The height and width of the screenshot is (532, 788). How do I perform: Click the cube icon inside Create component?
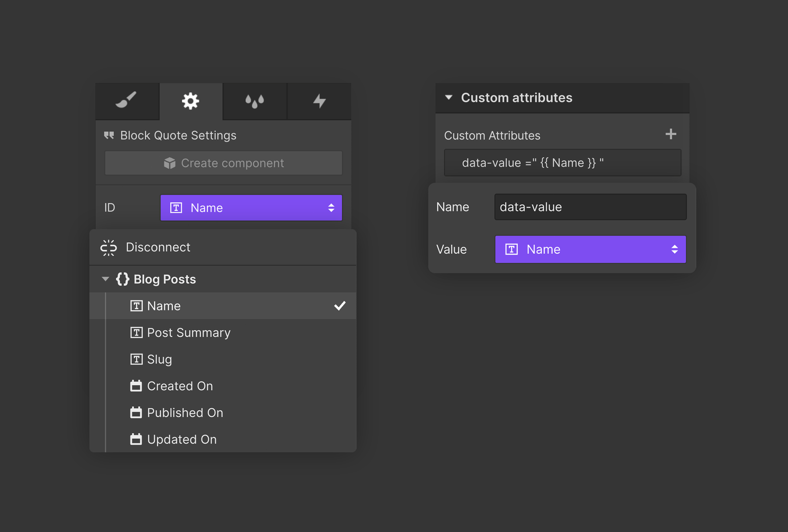point(169,163)
